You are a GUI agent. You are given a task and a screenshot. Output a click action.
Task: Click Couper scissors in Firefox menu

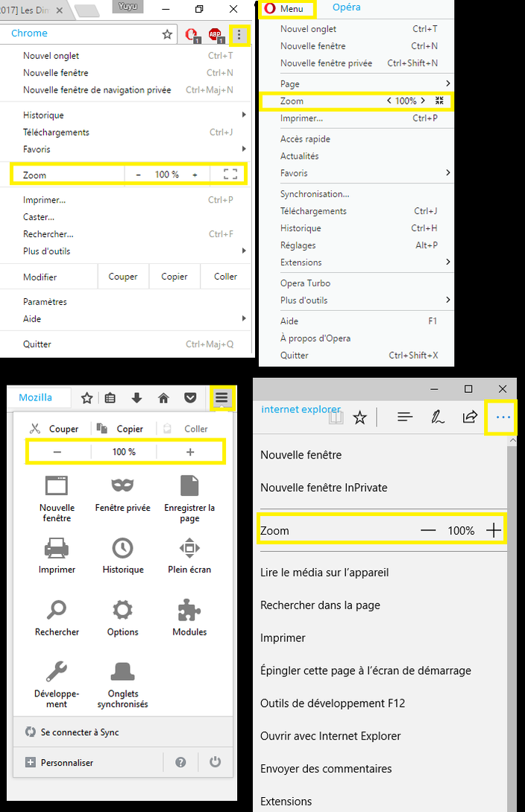(x=35, y=428)
